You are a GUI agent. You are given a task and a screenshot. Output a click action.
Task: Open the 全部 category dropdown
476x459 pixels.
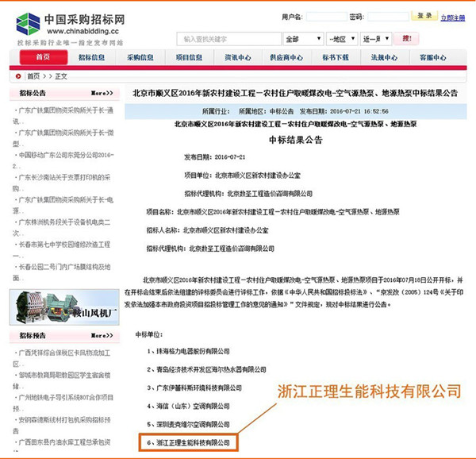coord(301,39)
